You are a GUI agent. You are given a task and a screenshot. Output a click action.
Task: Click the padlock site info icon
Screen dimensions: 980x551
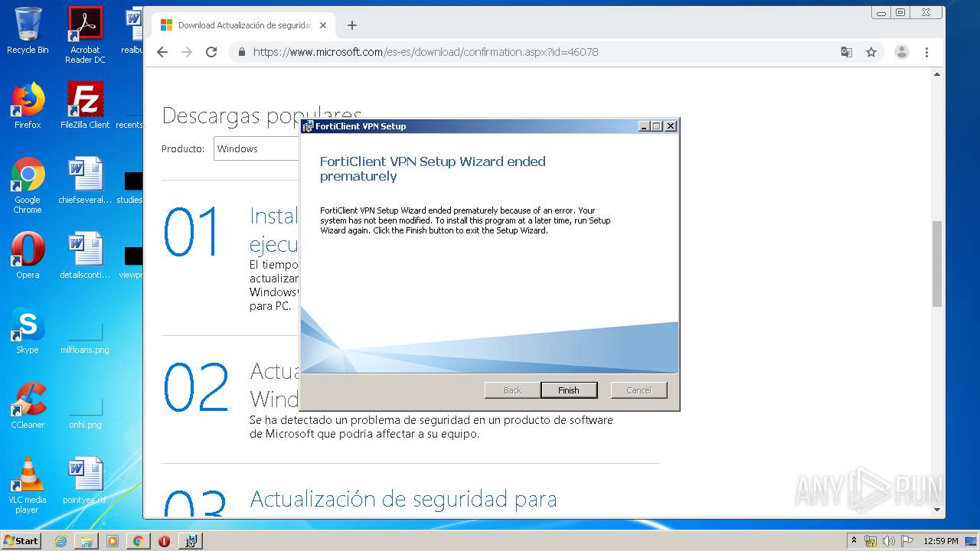(x=242, y=52)
